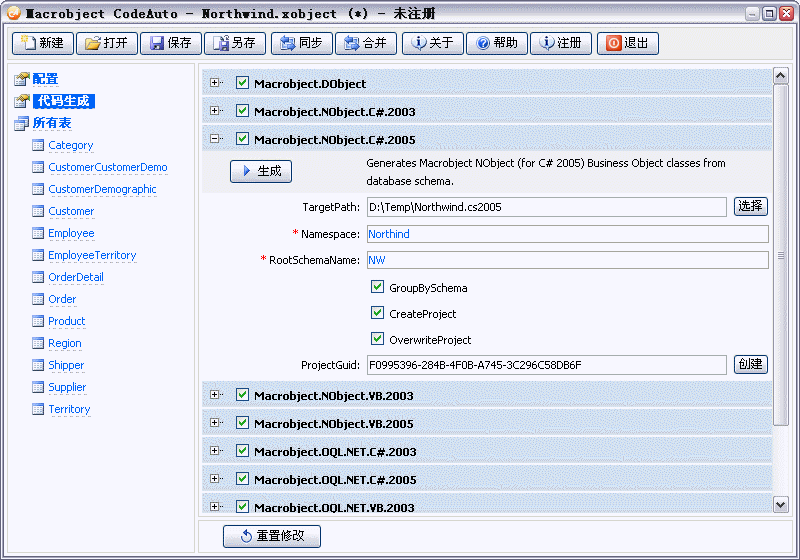Screen dimensions: 800x560
Task: Click the EmployeeTerritory table icon
Action: [x=38, y=255]
